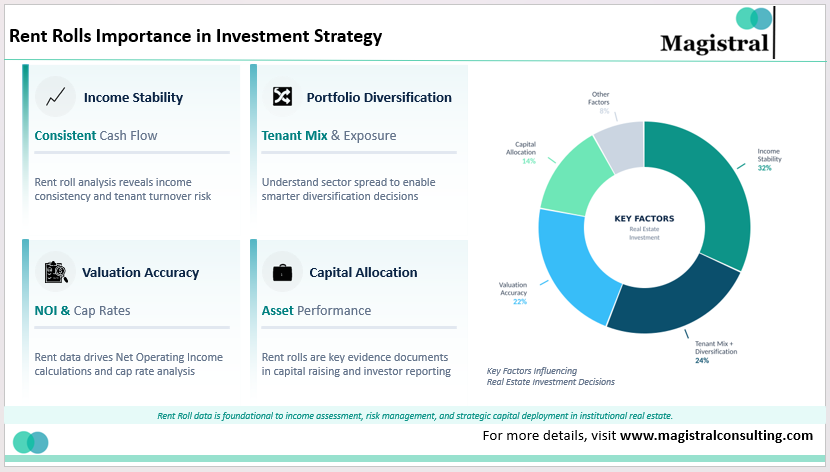Click the 'Tenant Mix + Diversification 24%' chart label

[x=716, y=352]
